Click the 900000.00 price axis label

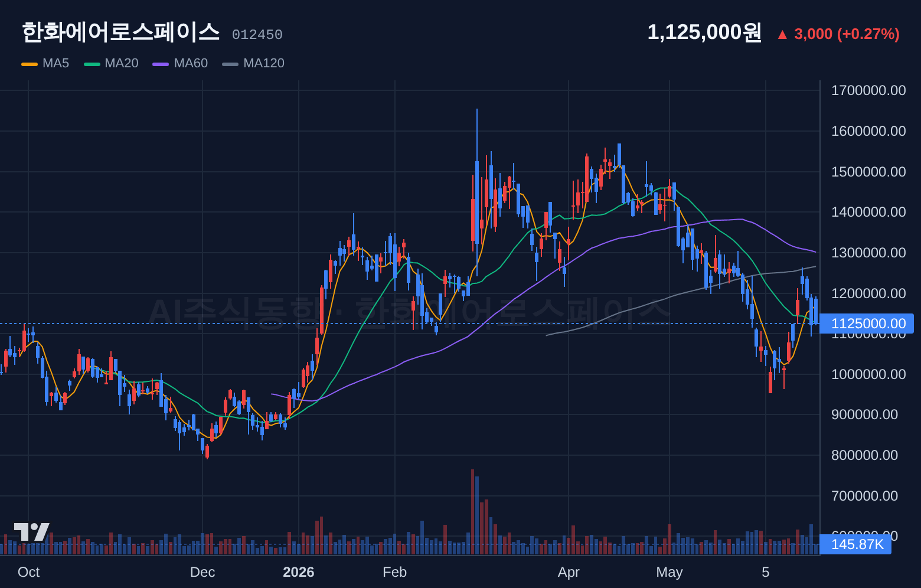coord(864,414)
